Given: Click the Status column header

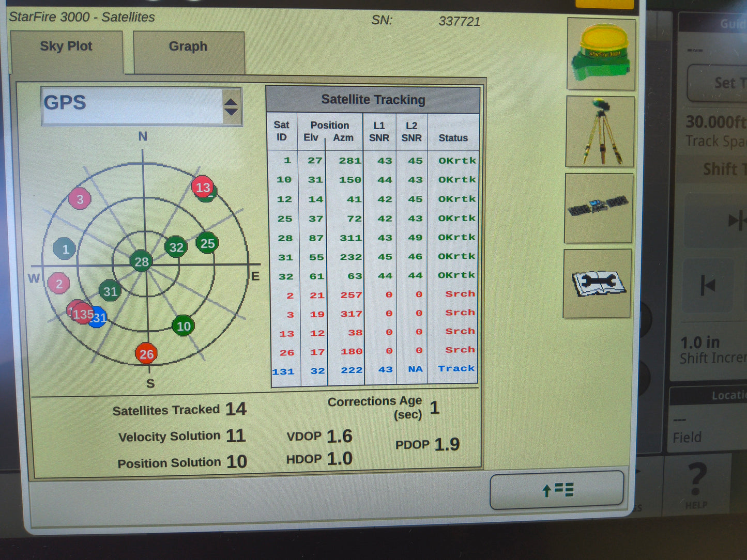Looking at the screenshot, I should tap(453, 138).
